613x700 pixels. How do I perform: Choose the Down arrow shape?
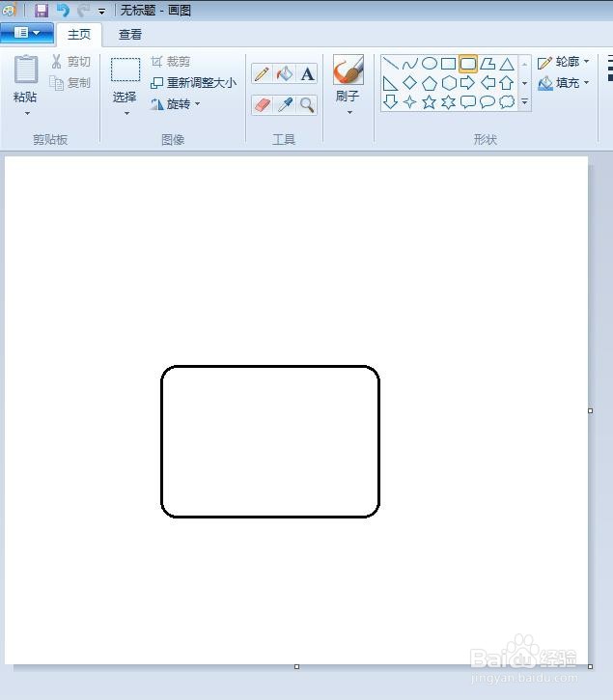[391, 101]
